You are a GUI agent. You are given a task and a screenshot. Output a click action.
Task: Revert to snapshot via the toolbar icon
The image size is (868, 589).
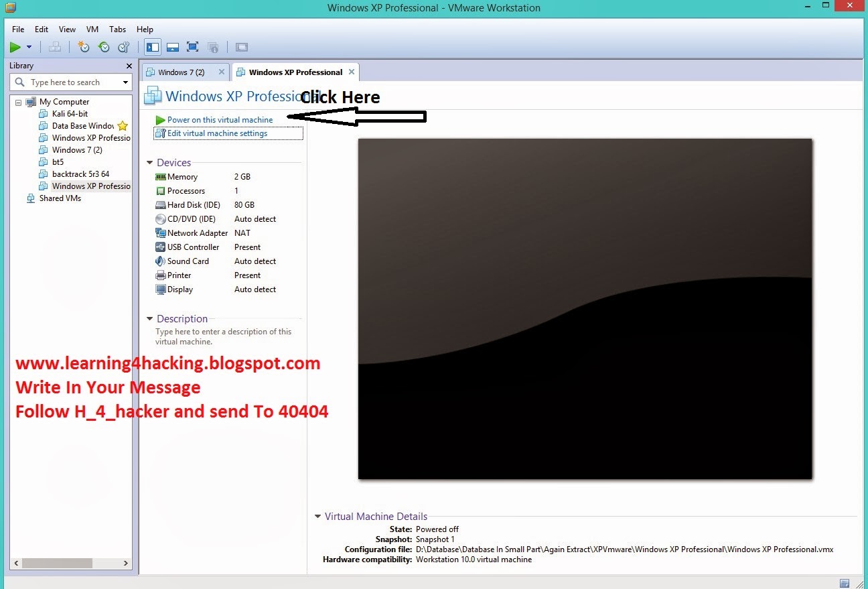[x=103, y=47]
